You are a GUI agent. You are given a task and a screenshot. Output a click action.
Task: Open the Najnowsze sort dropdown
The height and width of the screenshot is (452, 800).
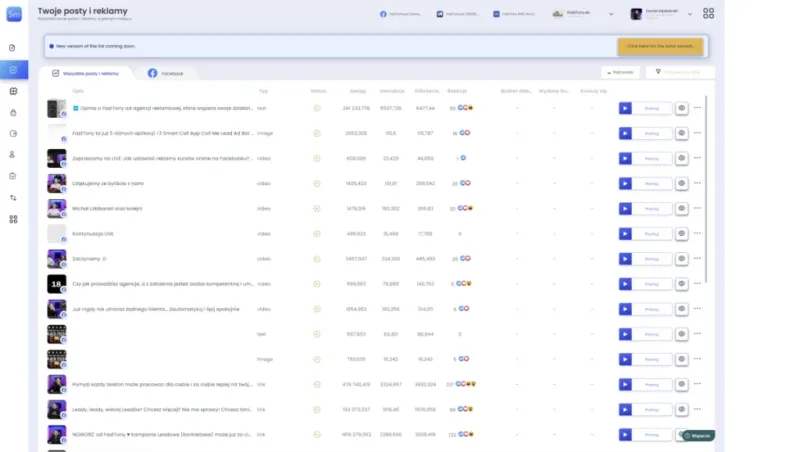[620, 72]
